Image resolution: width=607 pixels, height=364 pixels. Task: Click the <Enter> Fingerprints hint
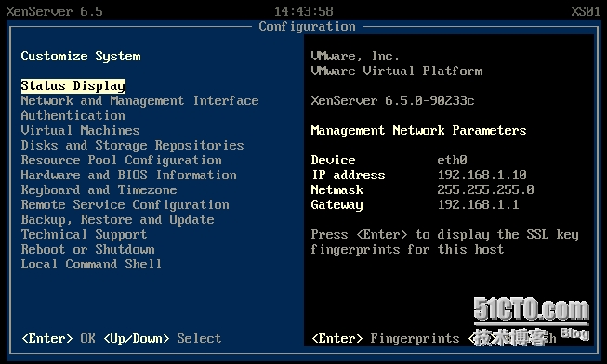386,339
